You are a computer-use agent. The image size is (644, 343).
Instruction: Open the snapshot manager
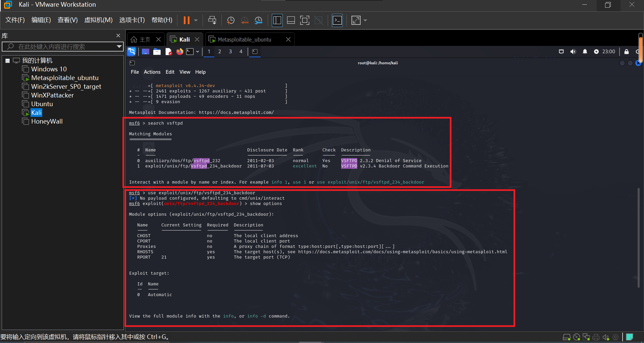(259, 20)
